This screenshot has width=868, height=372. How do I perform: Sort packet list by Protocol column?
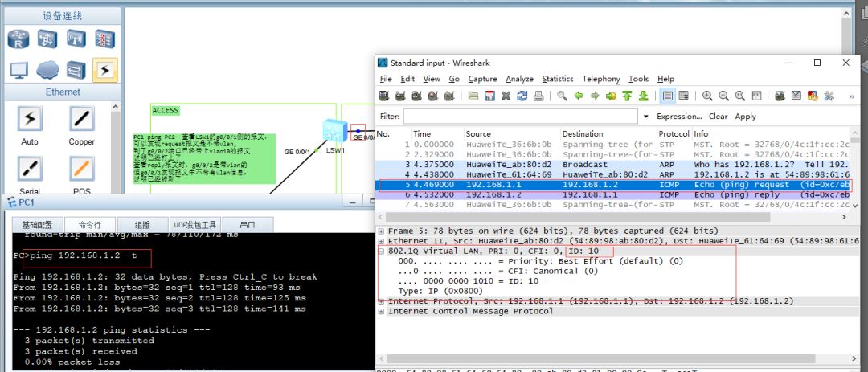(674, 133)
